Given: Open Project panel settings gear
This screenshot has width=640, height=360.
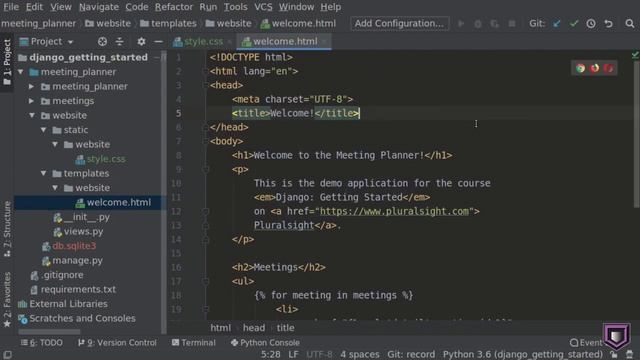Looking at the screenshot, I should click(141, 42).
